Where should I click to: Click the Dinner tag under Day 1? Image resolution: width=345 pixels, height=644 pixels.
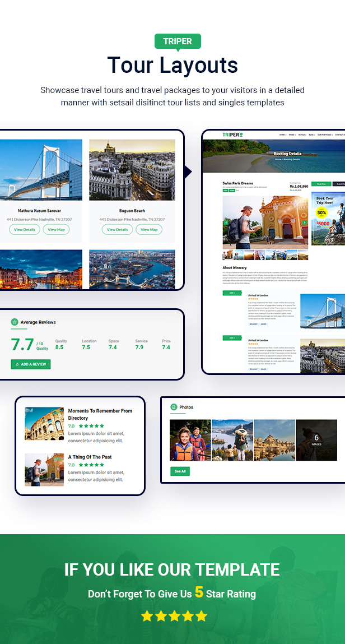click(x=263, y=323)
